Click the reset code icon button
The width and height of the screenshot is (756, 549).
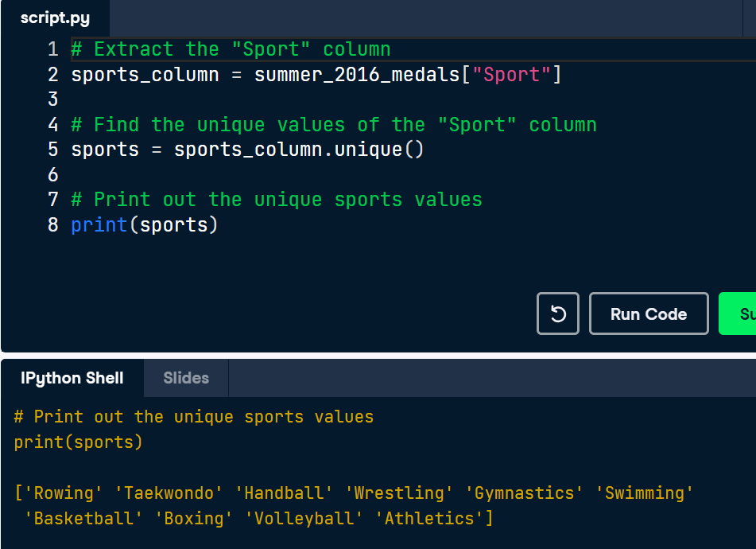pyautogui.click(x=558, y=313)
